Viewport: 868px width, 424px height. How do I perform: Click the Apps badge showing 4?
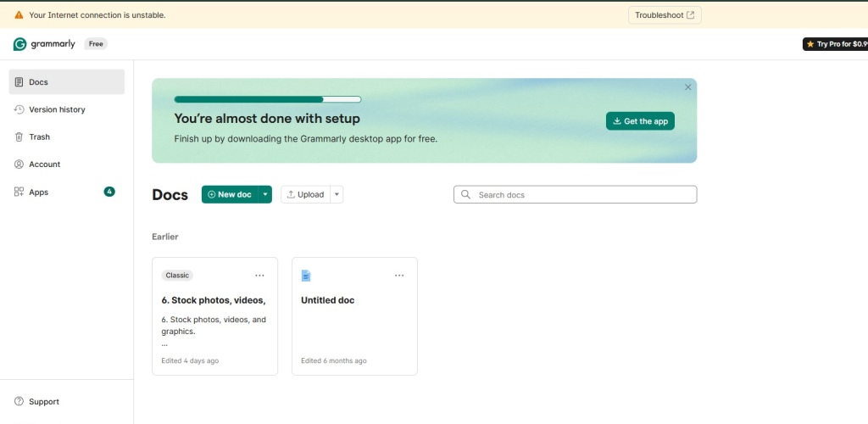[109, 192]
